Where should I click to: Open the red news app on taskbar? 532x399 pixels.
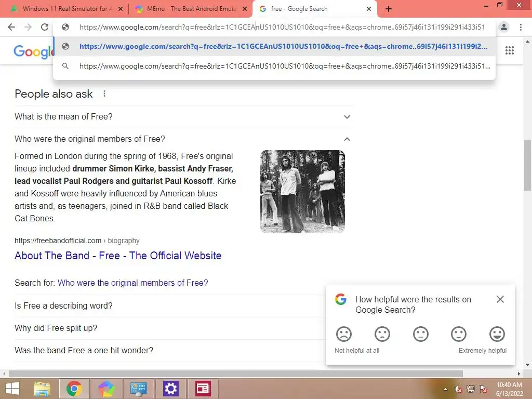pos(203,389)
